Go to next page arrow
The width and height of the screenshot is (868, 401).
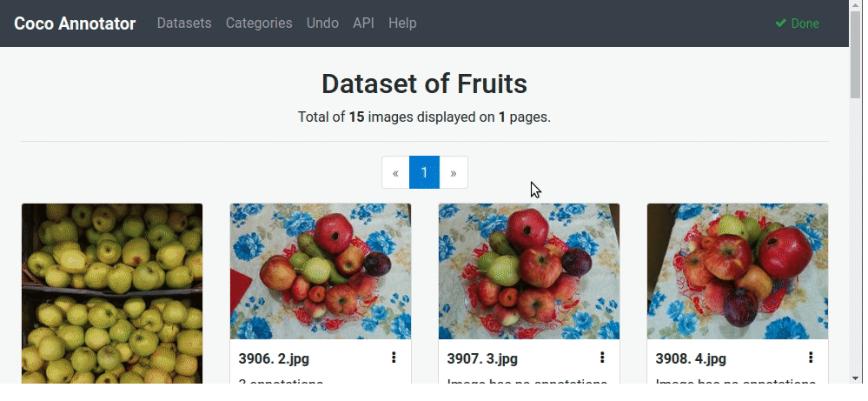pyautogui.click(x=454, y=172)
